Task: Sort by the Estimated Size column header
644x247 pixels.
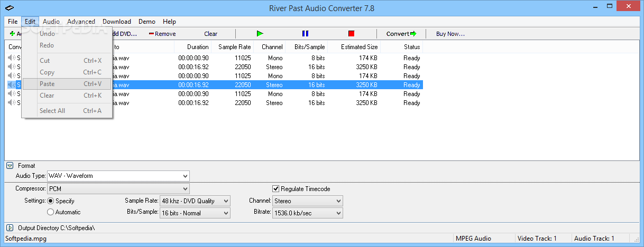Action: 354,47
